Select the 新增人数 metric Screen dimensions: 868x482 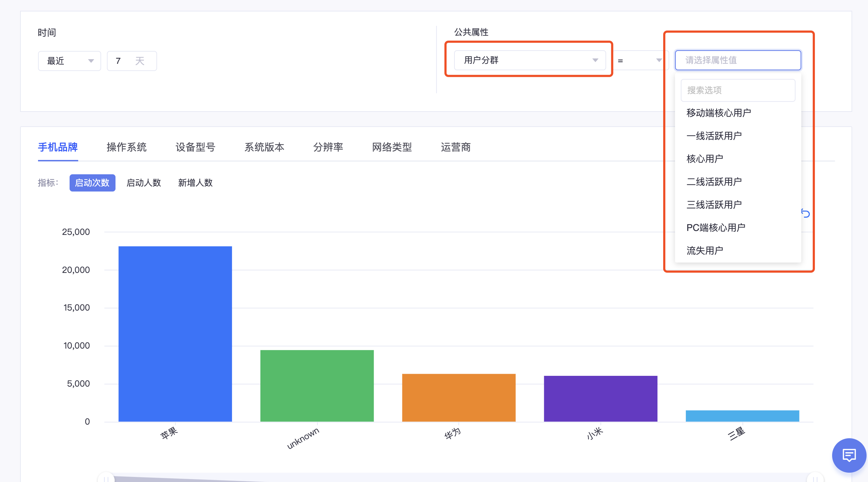click(195, 183)
